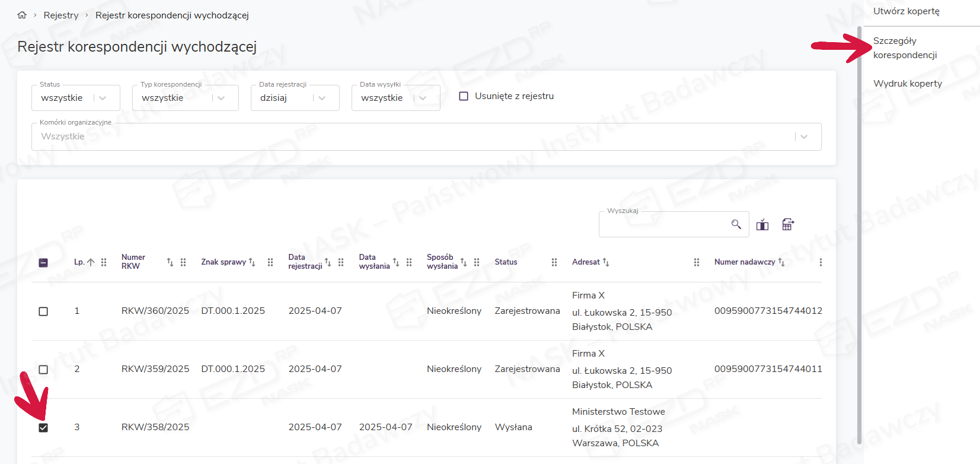Expand the Data rejestracji dropdown
The height and width of the screenshot is (464, 980).
[322, 98]
